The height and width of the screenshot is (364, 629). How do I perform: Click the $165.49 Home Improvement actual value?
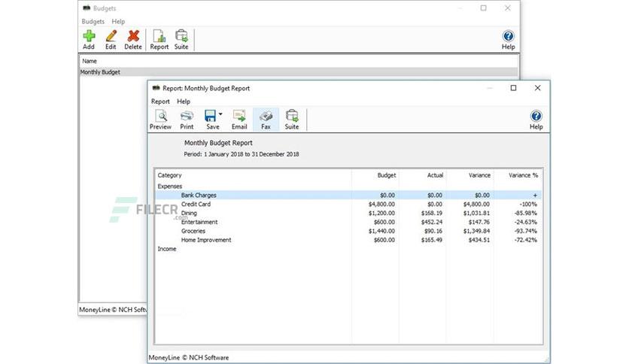click(432, 240)
